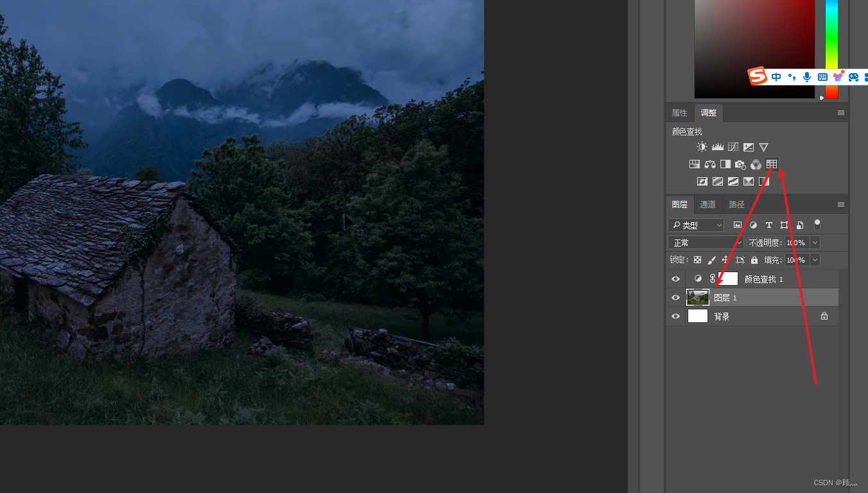Select the 图层 1 layer thumbnail
The width and height of the screenshot is (868, 493).
pyautogui.click(x=698, y=297)
